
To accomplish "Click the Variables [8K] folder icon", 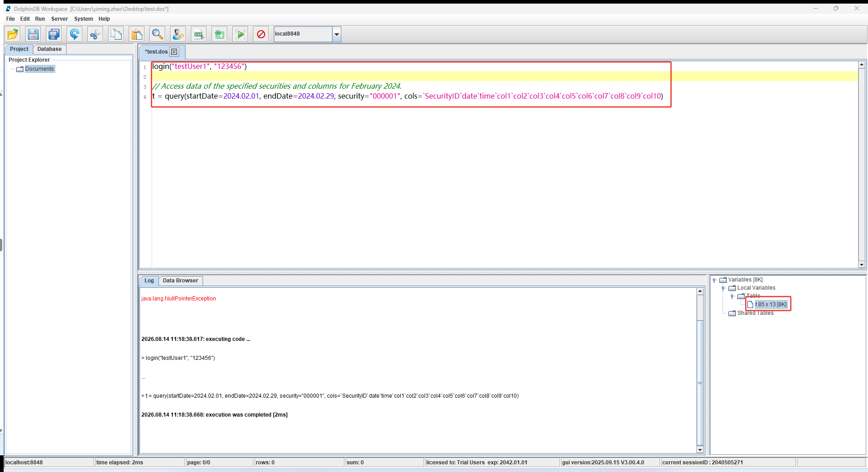I will pyautogui.click(x=723, y=280).
